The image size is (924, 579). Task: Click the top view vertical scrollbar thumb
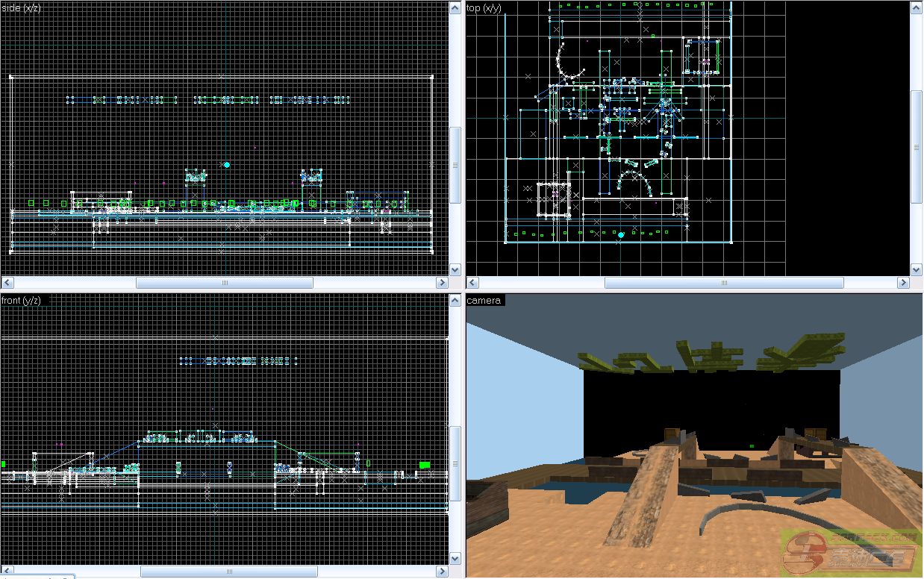click(917, 147)
